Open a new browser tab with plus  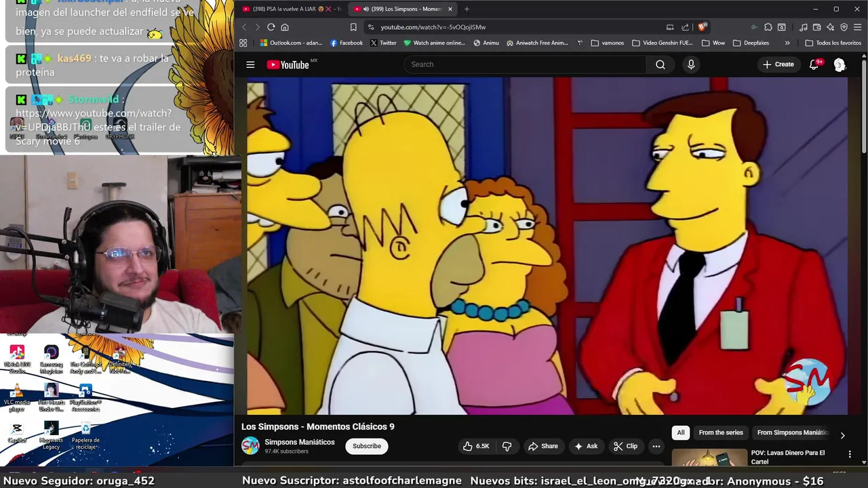pyautogui.click(x=467, y=9)
